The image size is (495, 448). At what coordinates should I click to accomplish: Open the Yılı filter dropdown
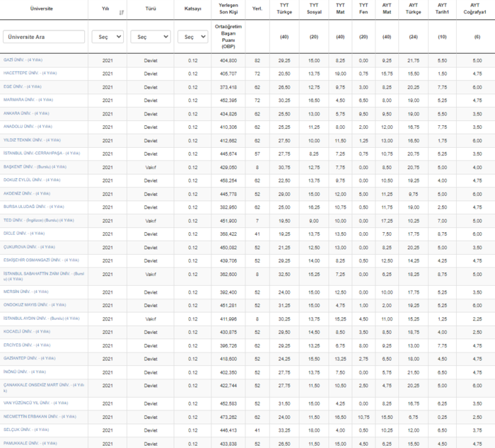pyautogui.click(x=107, y=37)
